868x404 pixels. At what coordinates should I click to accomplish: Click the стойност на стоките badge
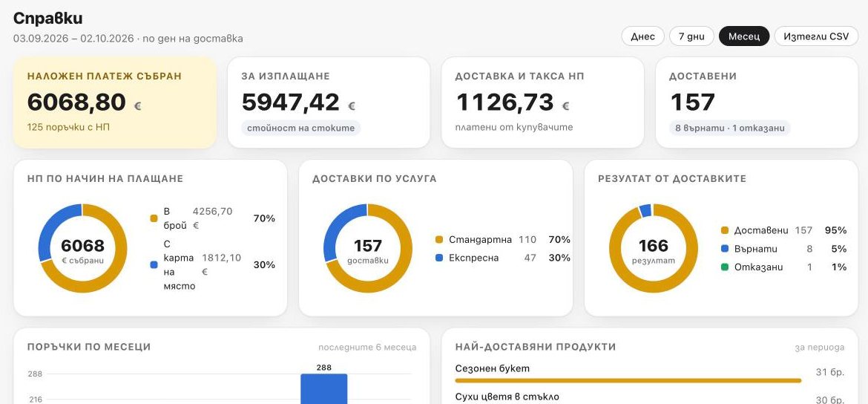[300, 128]
